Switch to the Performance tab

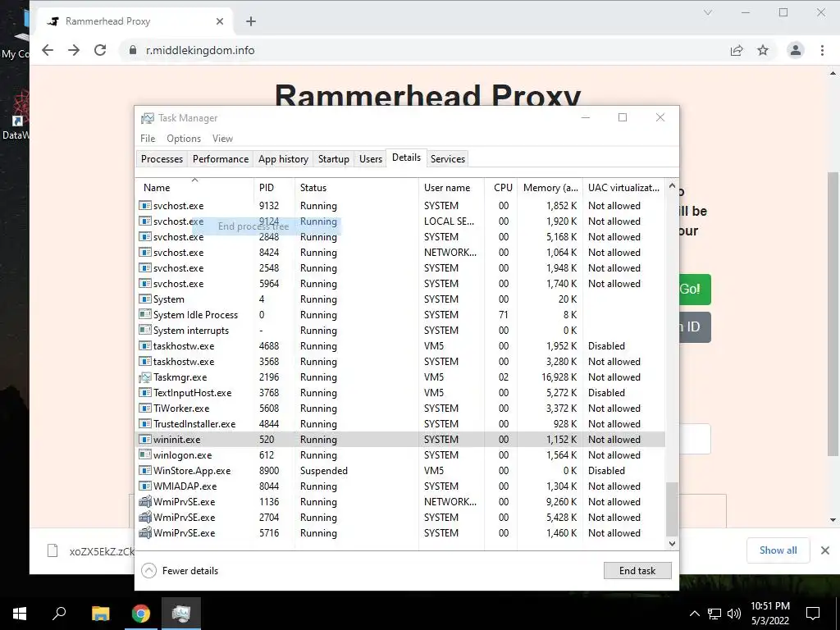221,159
